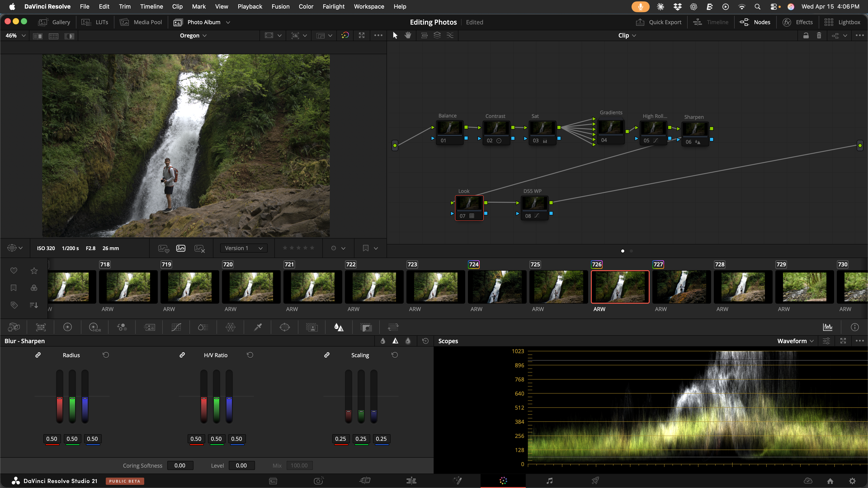Toggle Radius channel link
The width and height of the screenshot is (868, 488).
point(38,355)
